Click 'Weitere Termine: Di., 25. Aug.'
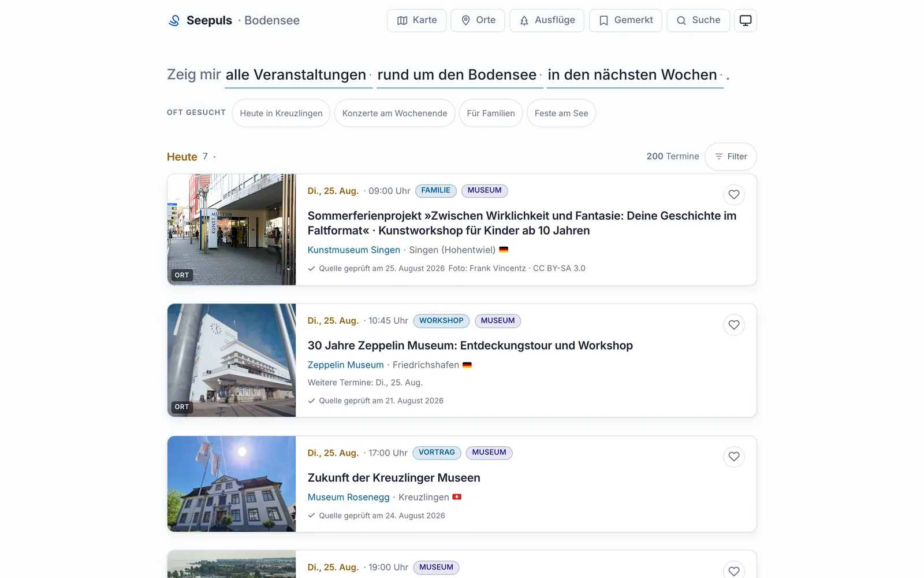The width and height of the screenshot is (924, 578). point(365,383)
